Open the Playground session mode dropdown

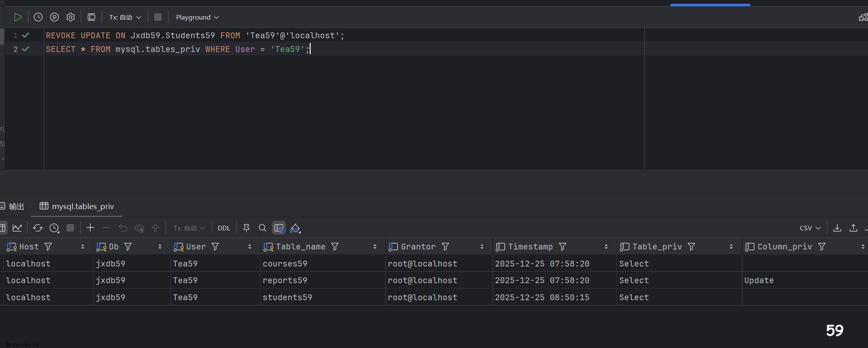click(x=197, y=17)
